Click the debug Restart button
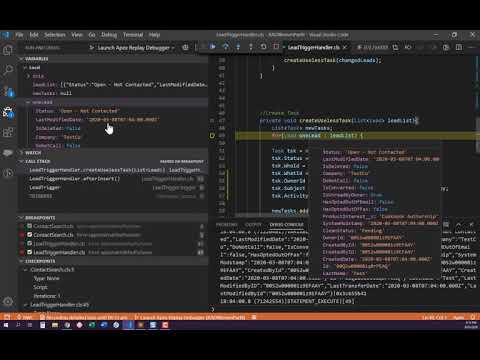Viewport: 480px width, 360px height. pos(263,47)
